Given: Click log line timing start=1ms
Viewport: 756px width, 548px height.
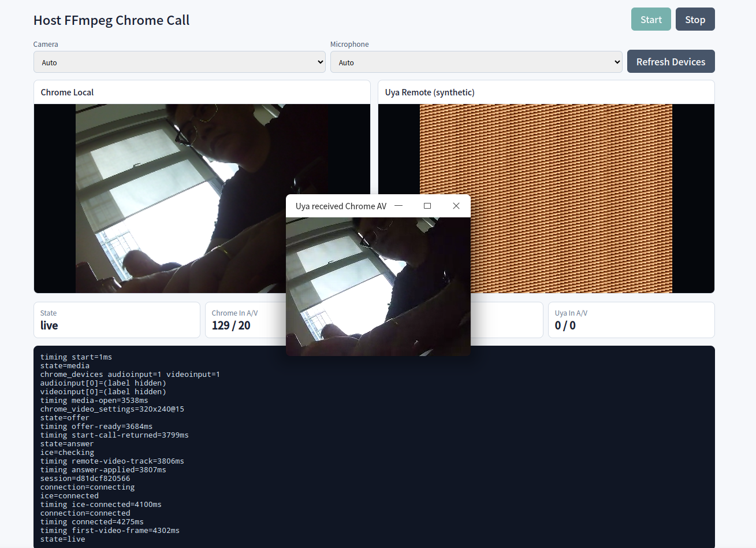Looking at the screenshot, I should (x=76, y=357).
